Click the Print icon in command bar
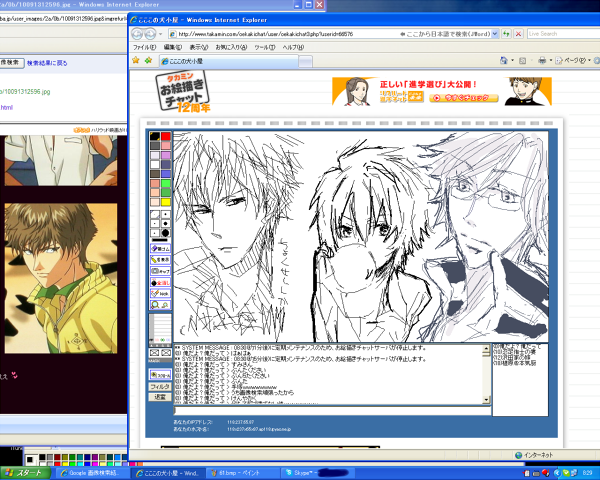 click(x=542, y=60)
